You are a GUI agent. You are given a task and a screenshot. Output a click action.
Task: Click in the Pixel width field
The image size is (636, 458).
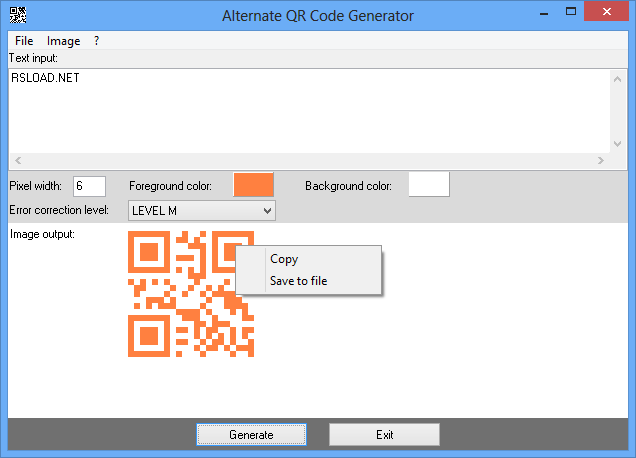pyautogui.click(x=89, y=186)
